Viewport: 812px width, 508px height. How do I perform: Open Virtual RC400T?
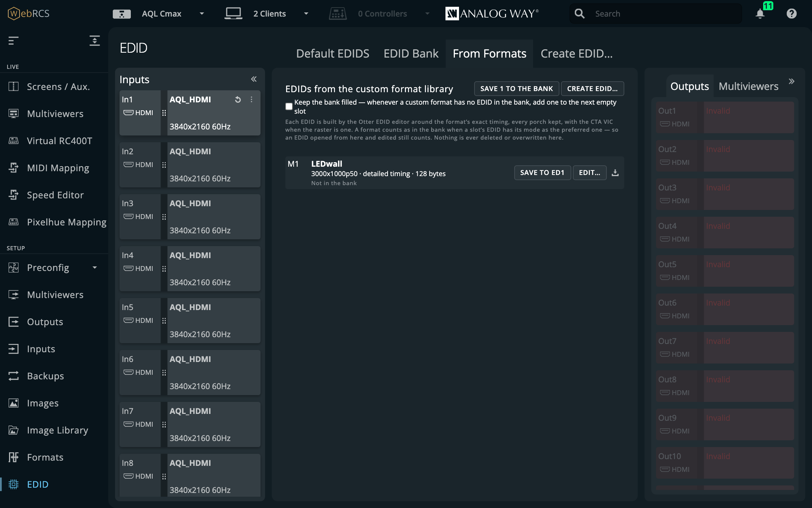54,141
